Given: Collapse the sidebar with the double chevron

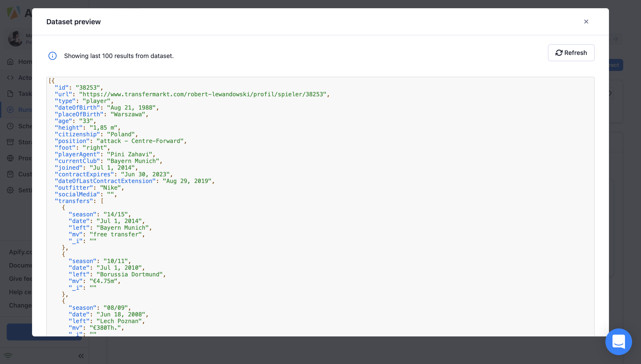Looking at the screenshot, I should click(81, 356).
